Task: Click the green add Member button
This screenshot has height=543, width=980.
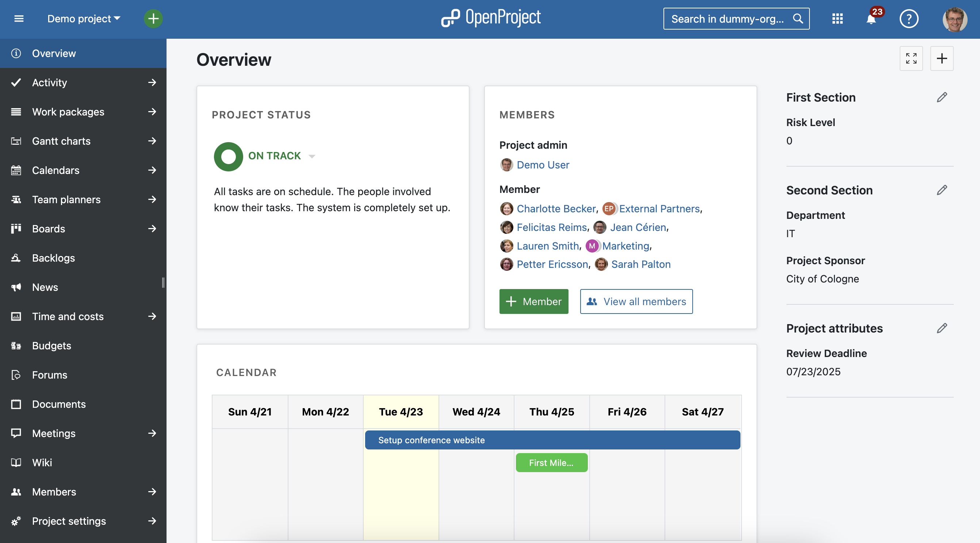Action: pos(534,301)
